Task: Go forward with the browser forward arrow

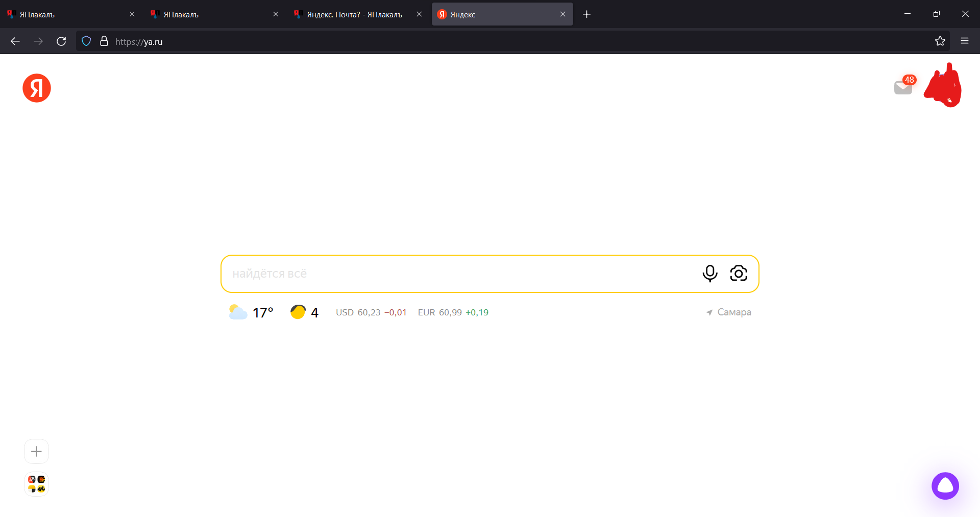Action: tap(38, 41)
